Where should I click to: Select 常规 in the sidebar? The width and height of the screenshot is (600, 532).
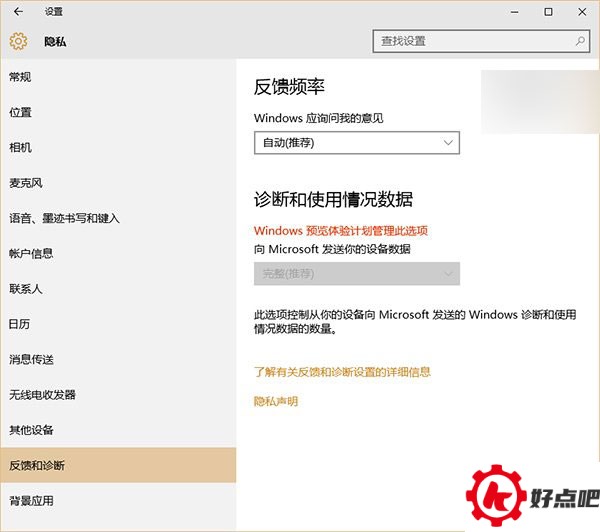click(20, 77)
